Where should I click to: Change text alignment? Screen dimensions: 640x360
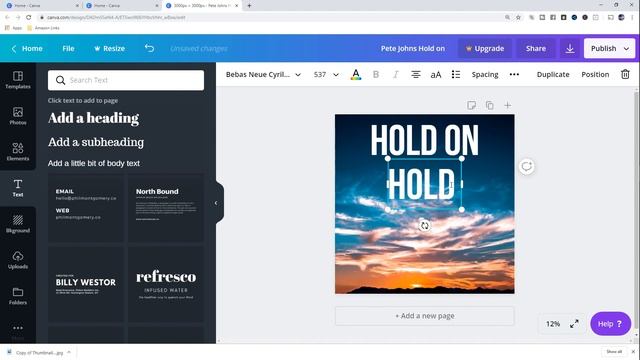point(416,74)
